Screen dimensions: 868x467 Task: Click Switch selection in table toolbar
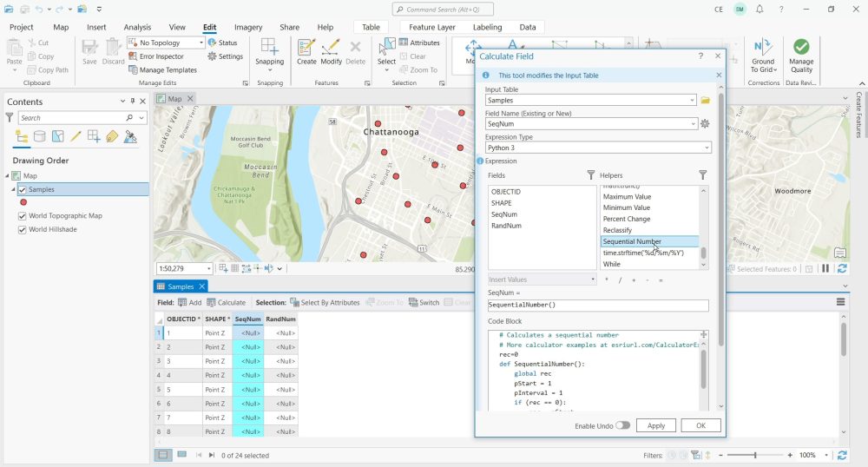click(424, 303)
